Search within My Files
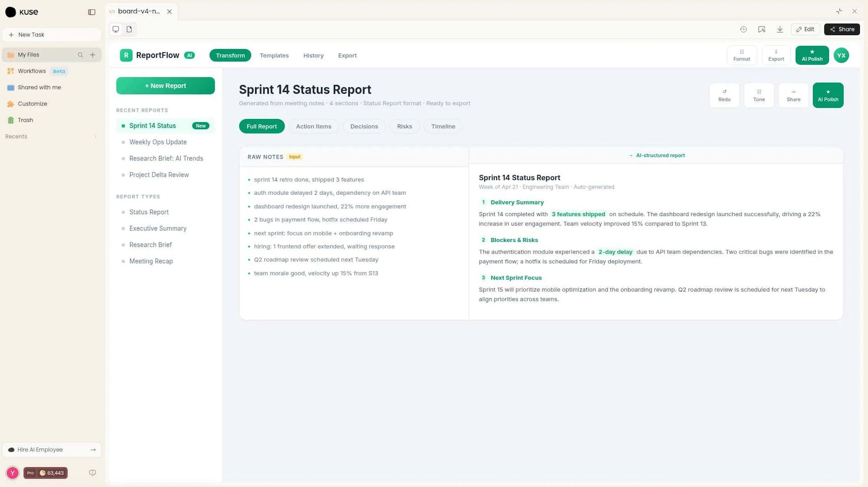The width and height of the screenshot is (868, 487). (x=80, y=55)
